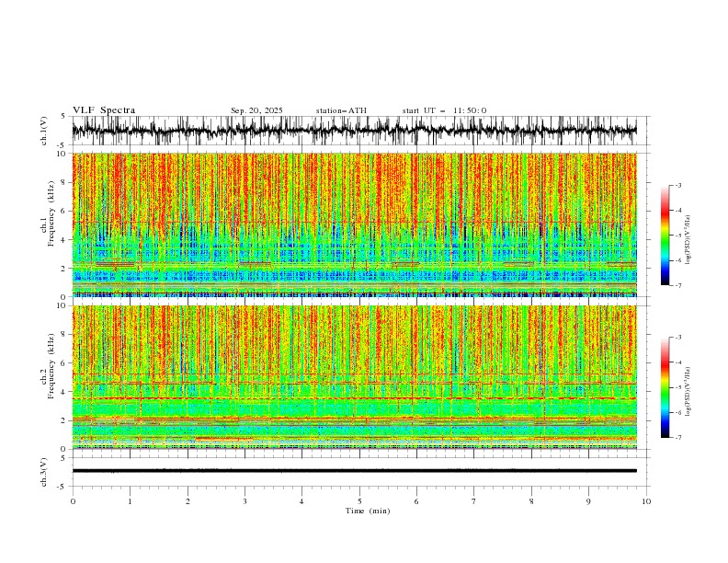Click the ch.1(V) waveform axis label
The width and height of the screenshot is (728, 563).
44,131
